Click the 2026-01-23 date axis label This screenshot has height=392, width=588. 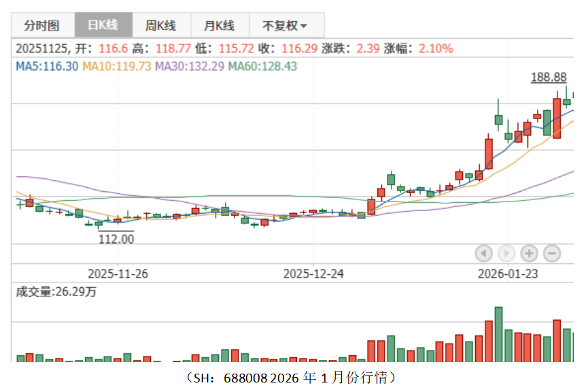coord(508,274)
